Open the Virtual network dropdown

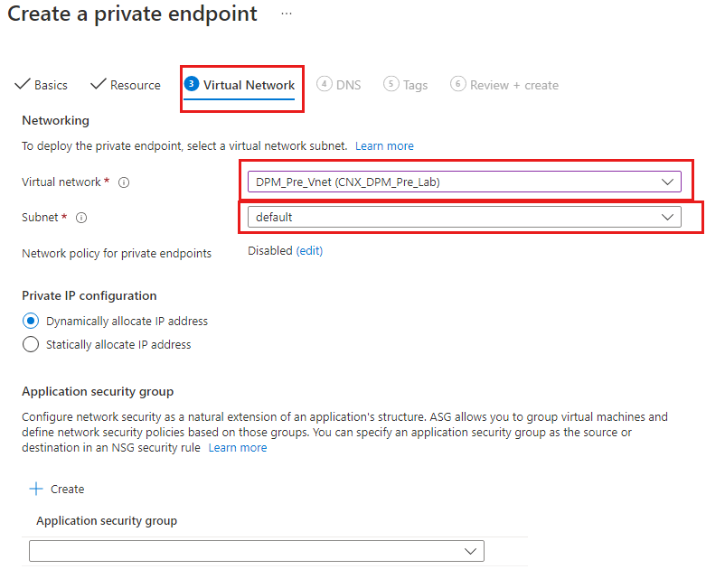[x=464, y=182]
